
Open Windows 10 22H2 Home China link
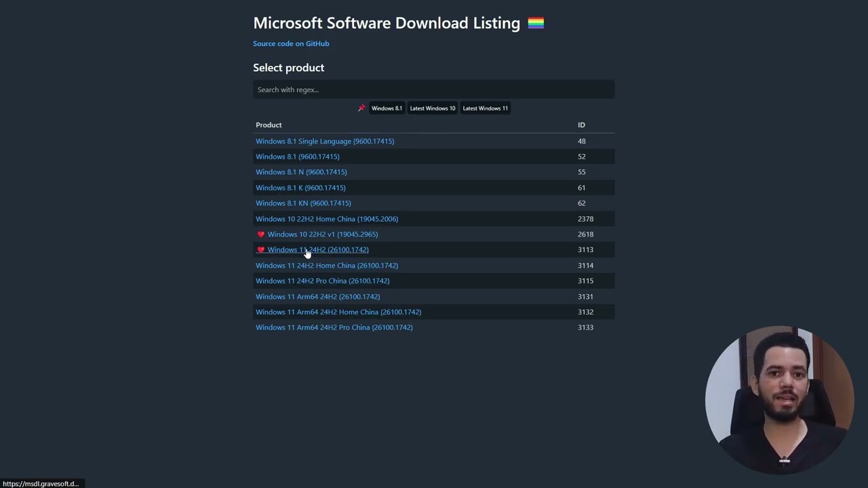[x=327, y=219]
